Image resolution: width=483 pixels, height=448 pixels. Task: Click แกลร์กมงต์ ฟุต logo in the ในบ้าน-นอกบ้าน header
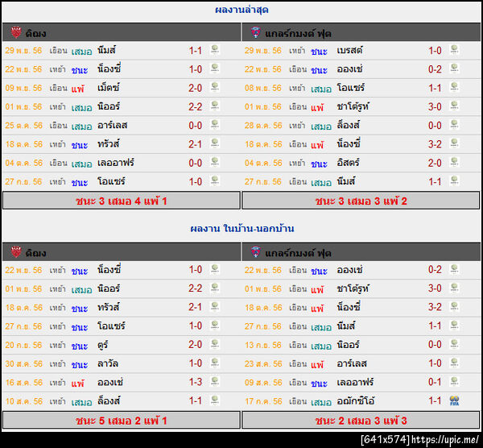pos(255,252)
